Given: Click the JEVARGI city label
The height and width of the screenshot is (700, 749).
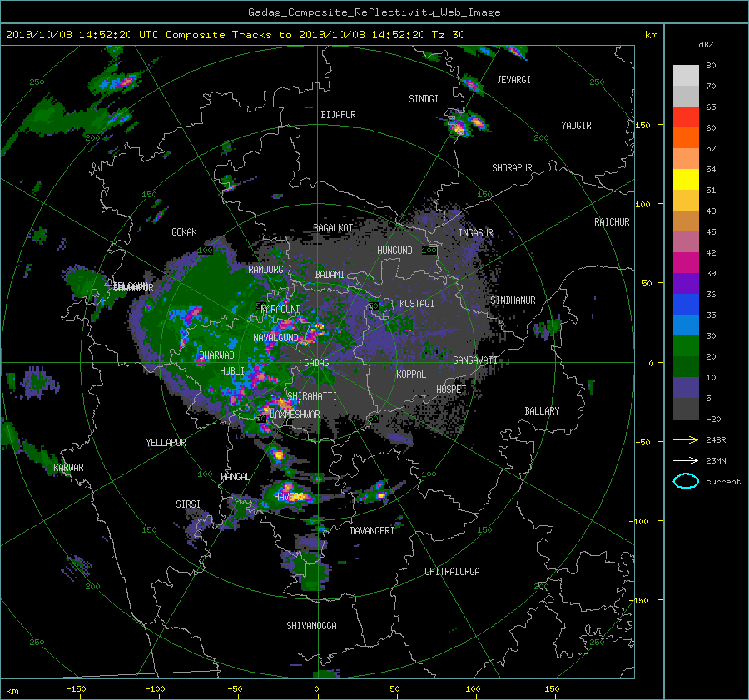Looking at the screenshot, I should click(513, 80).
